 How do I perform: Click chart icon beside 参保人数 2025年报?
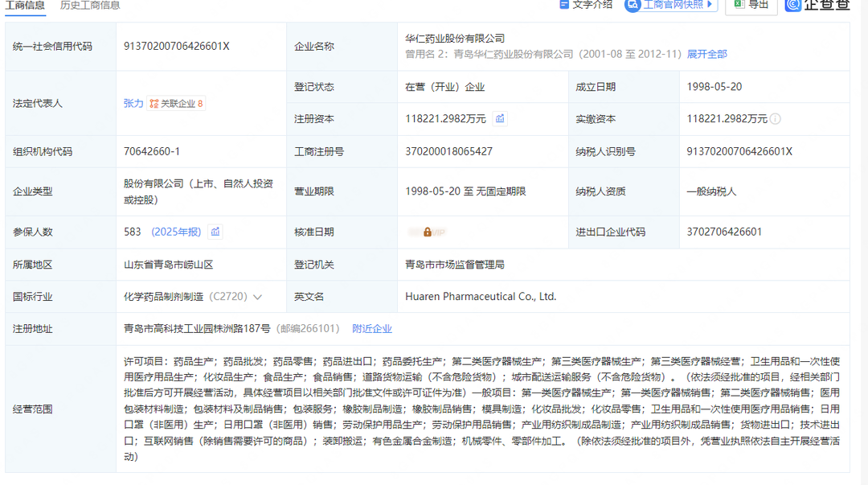pyautogui.click(x=215, y=232)
